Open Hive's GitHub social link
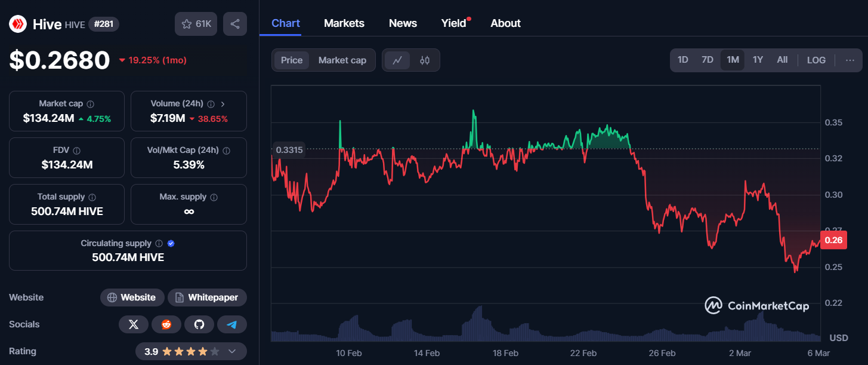 coord(199,324)
